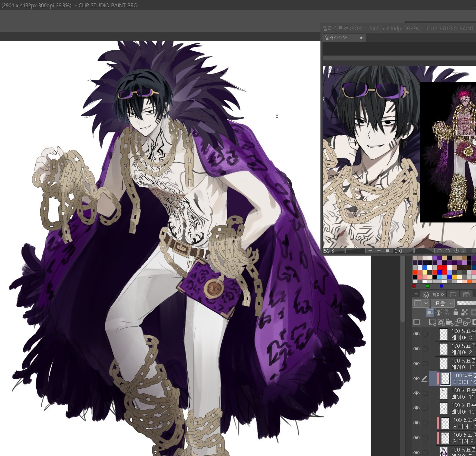Open the 표준 blend mode dropdown
This screenshot has width=476, height=456.
(443, 303)
